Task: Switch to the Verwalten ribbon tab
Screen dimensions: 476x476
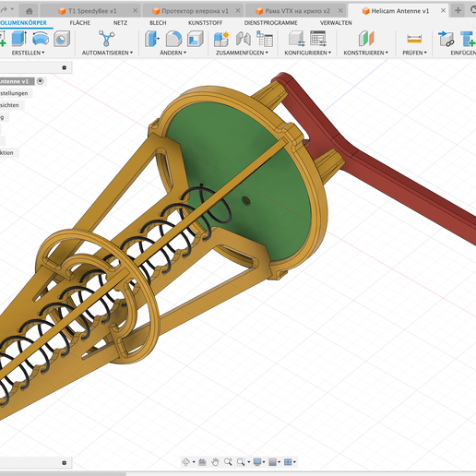Action: (336, 23)
